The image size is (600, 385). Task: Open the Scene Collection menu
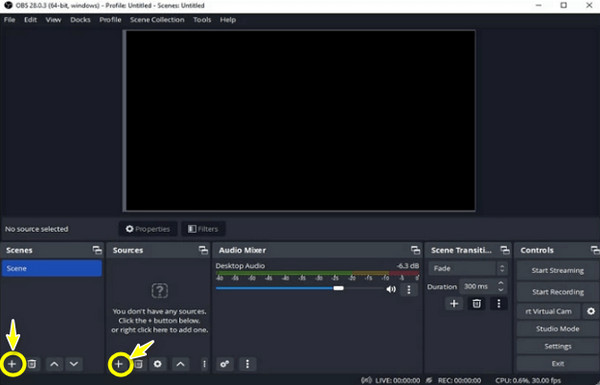point(157,20)
